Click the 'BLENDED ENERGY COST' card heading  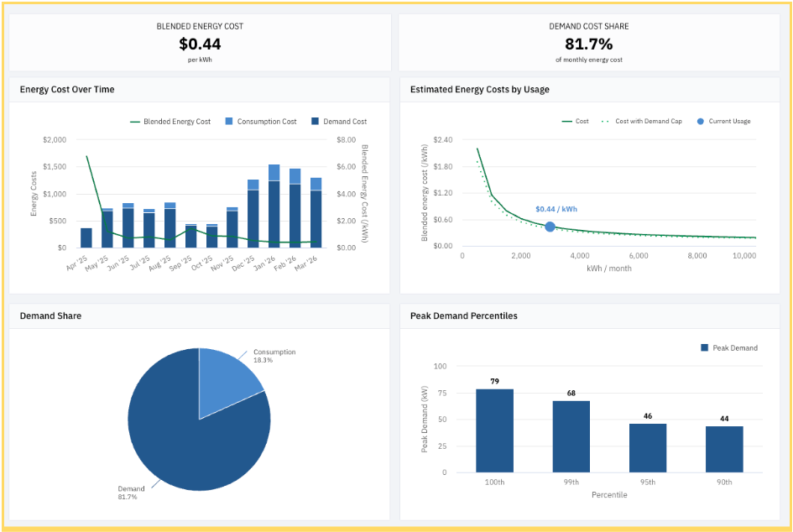click(x=200, y=26)
